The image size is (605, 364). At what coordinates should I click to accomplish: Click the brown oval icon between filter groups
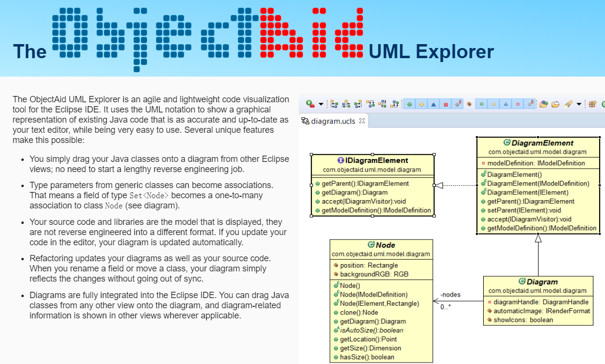(x=469, y=104)
